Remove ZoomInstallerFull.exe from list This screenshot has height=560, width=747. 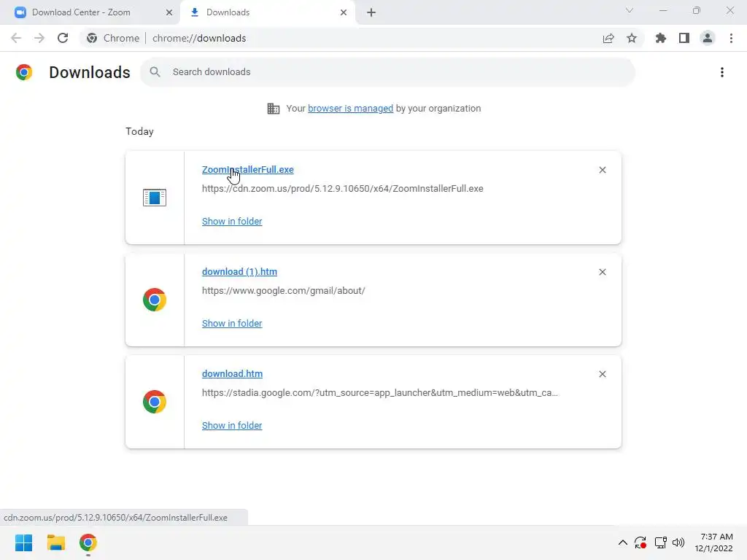point(603,170)
